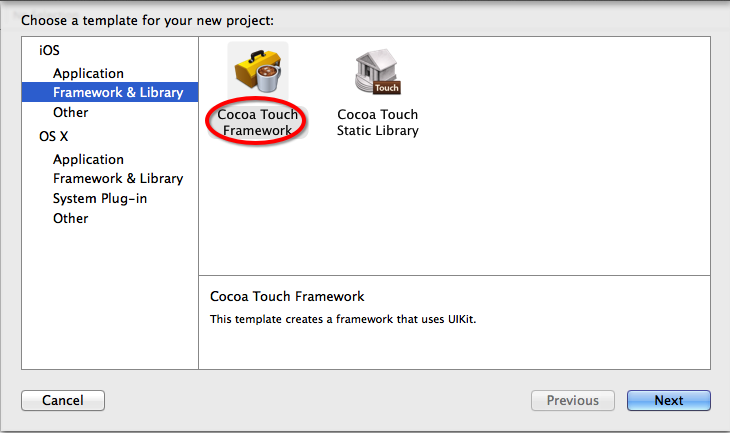Click the Cancel button

[63, 400]
